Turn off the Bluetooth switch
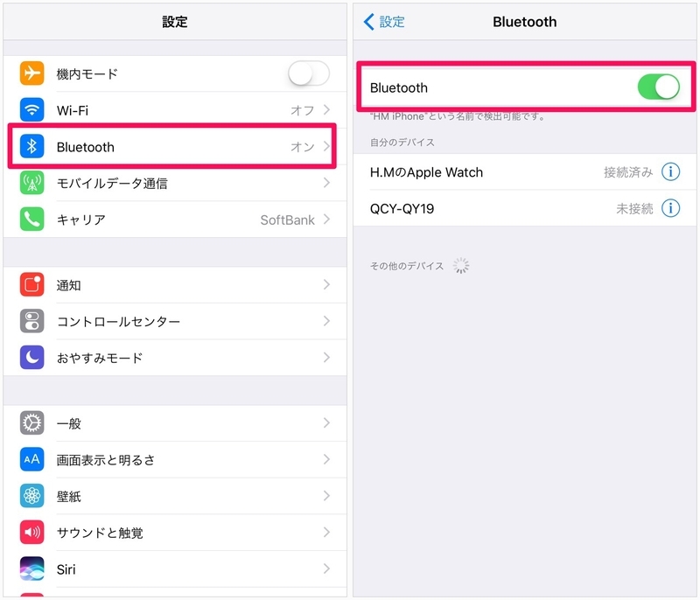The width and height of the screenshot is (700, 600). 659,87
